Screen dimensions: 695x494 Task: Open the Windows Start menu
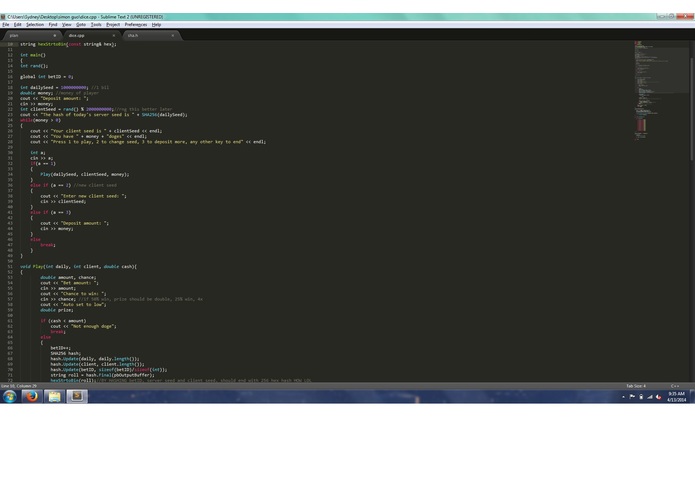(x=9, y=397)
